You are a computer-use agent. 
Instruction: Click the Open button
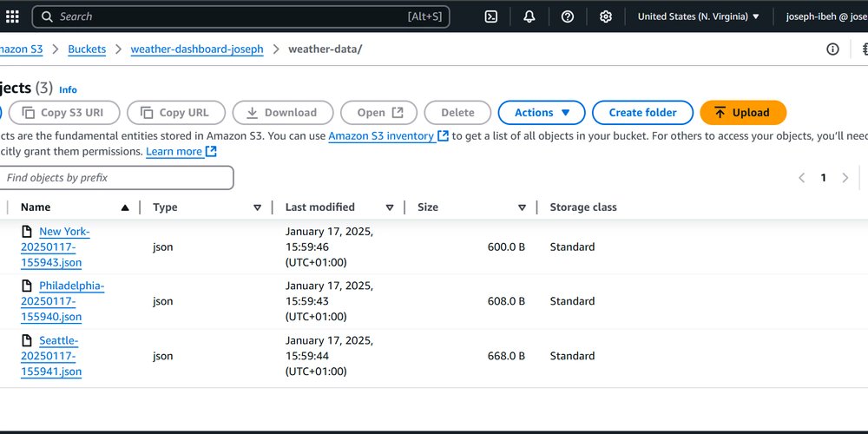(x=378, y=112)
